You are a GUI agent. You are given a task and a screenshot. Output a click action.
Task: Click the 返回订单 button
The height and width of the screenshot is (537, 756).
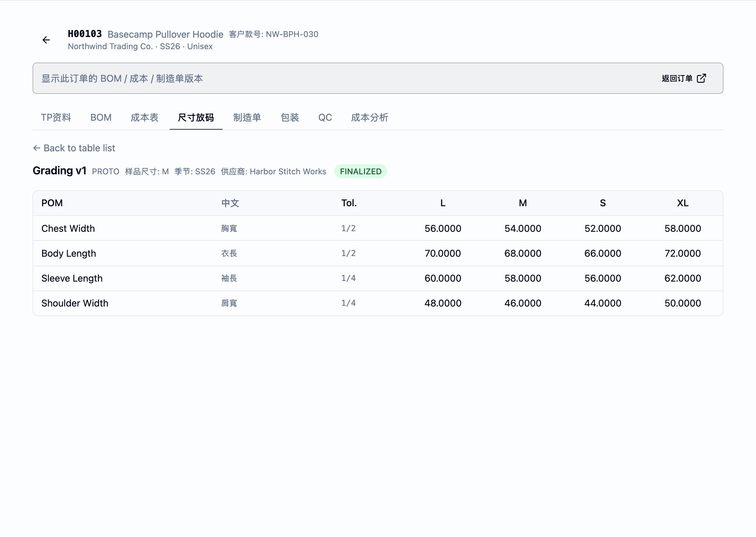(x=684, y=78)
